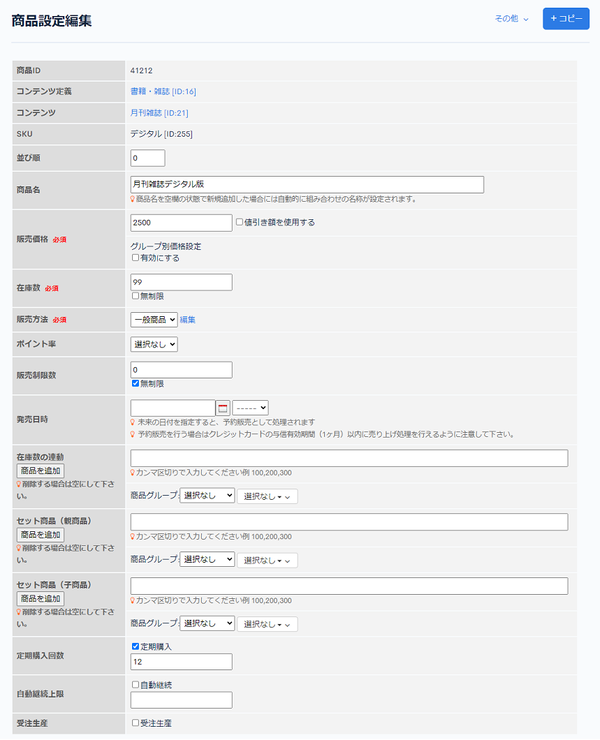Image resolution: width=600 pixels, height=740 pixels.
Task: Open the 月刊雑誌 [ID:21] link
Action: (159, 113)
